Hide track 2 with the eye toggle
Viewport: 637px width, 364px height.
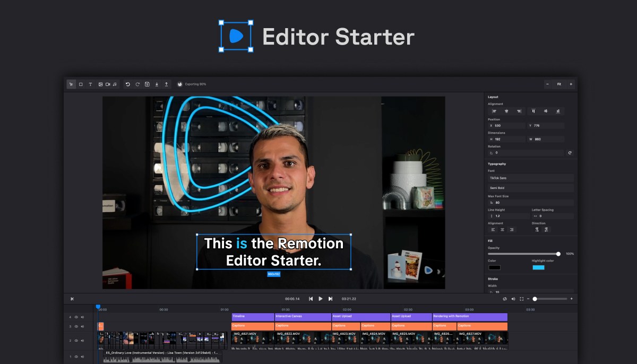(76, 341)
